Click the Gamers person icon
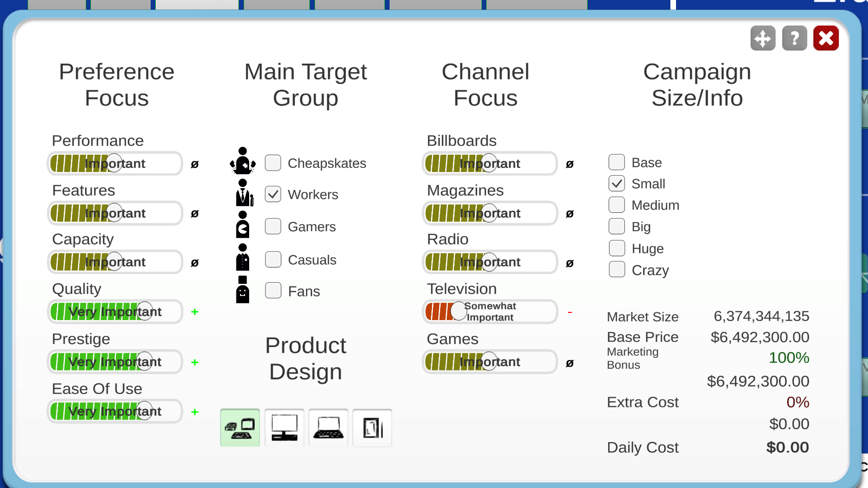This screenshot has height=488, width=868. [x=243, y=225]
